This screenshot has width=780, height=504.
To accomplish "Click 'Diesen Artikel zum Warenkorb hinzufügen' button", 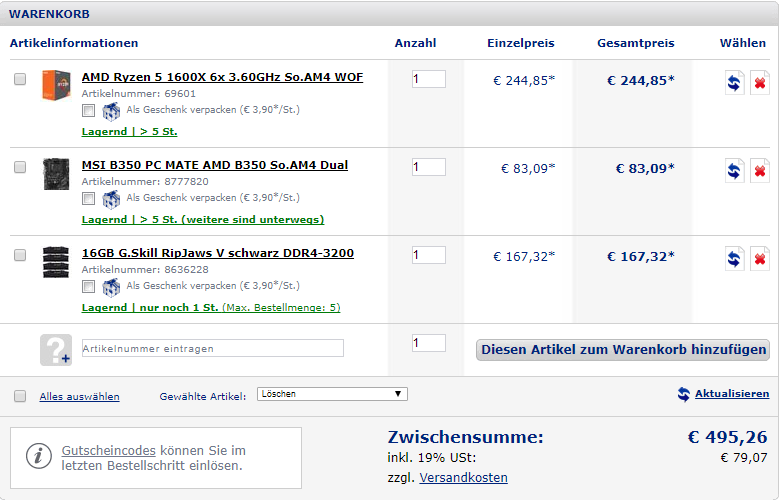I will point(623,350).
